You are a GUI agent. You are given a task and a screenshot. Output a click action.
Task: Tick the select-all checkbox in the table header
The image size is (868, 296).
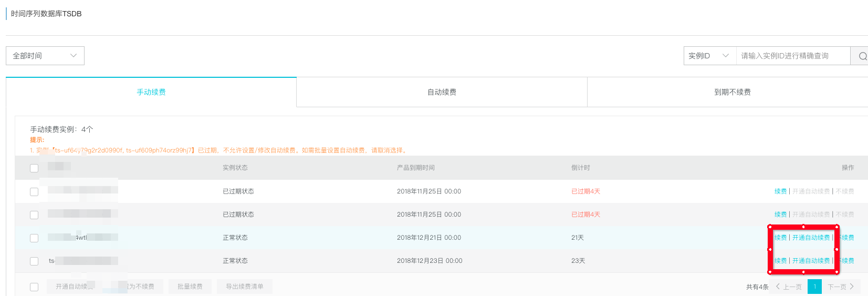[x=34, y=168]
